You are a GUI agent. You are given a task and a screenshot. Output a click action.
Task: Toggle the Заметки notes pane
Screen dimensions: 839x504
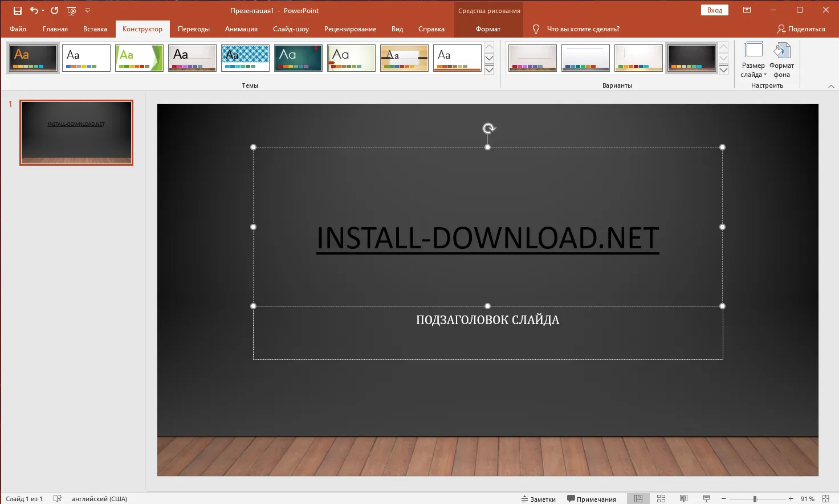(x=538, y=499)
